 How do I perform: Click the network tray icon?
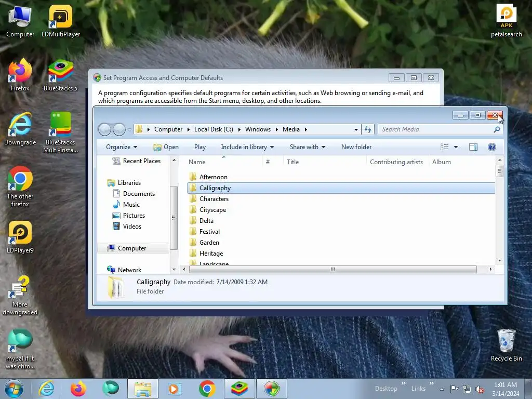click(467, 389)
